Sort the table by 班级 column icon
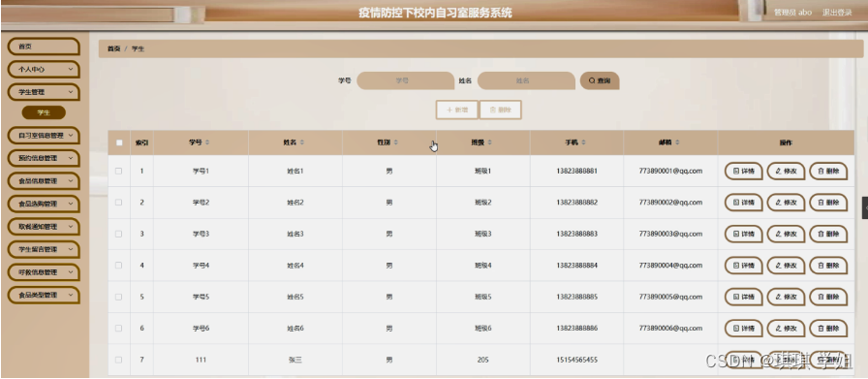 [x=490, y=142]
